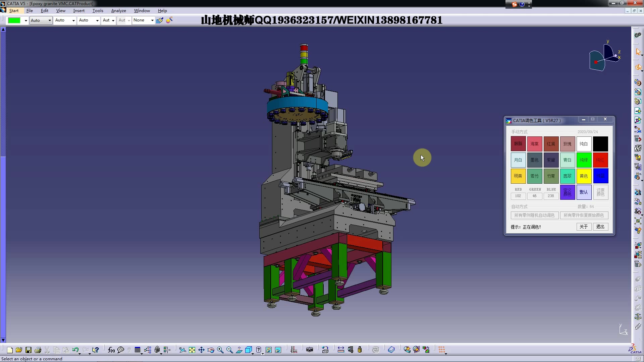Click the Sogou input method S icon
644x362 pixels.
tap(515, 4)
